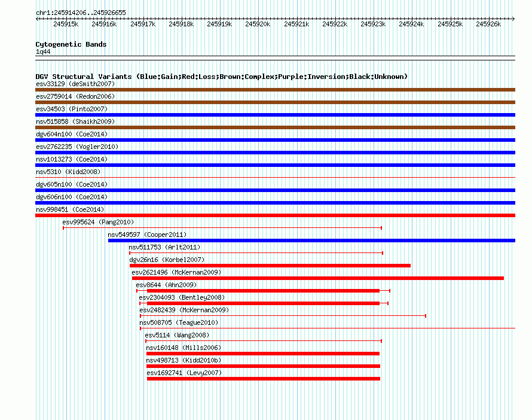Click the nsv5310 (Kidd2008) label
This screenshot has height=420, width=532.
pyautogui.click(x=68, y=172)
